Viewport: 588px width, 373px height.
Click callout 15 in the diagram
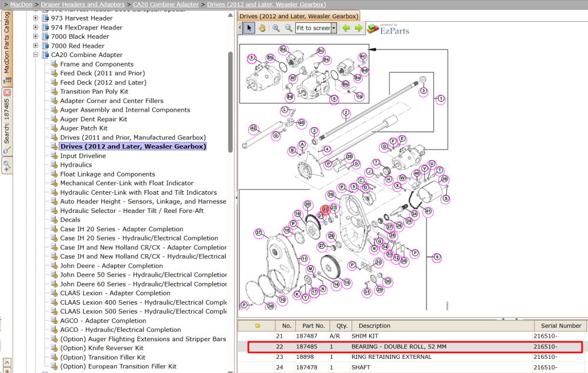tap(347, 283)
